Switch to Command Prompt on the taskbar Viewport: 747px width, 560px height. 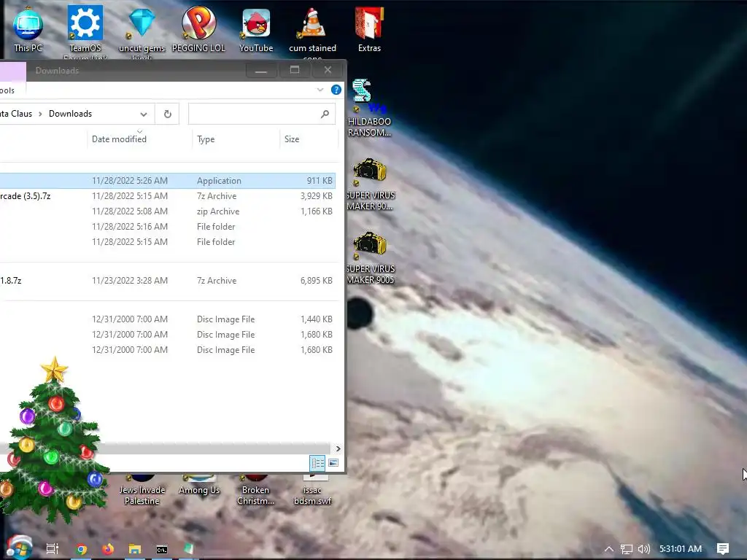pos(162,550)
